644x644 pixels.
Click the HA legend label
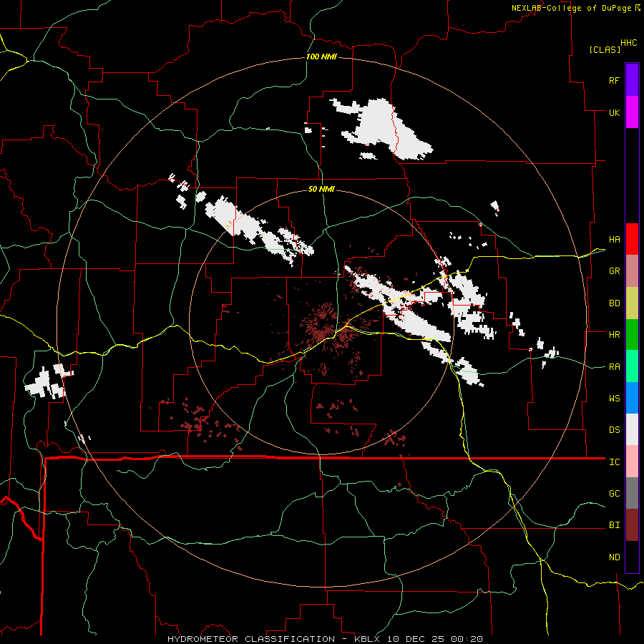(x=614, y=240)
